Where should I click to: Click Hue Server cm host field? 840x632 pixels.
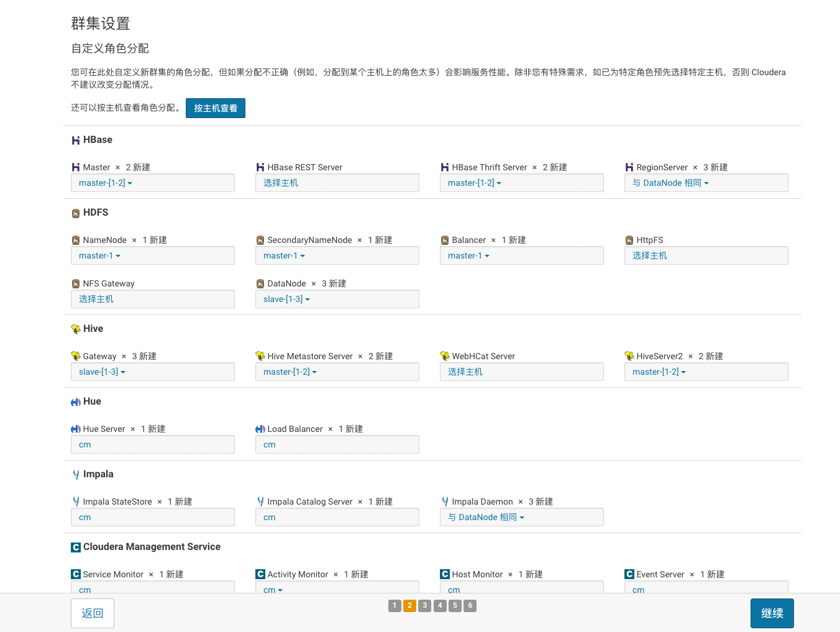(x=153, y=444)
